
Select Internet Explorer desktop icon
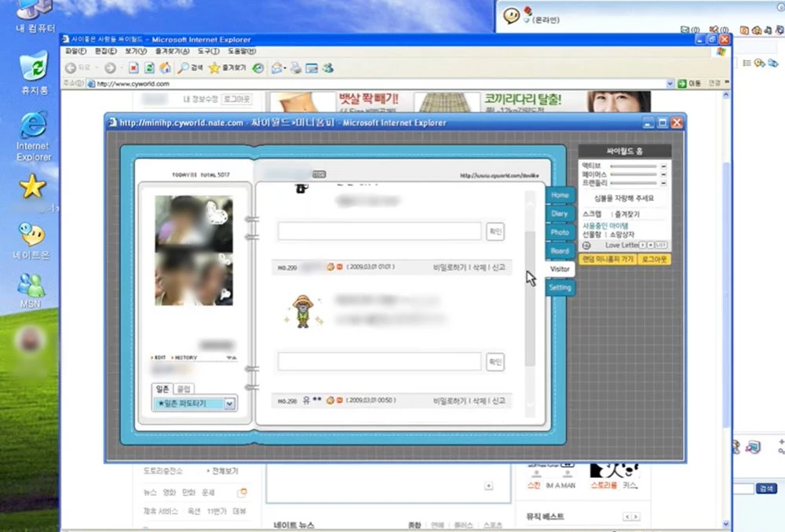[x=34, y=137]
